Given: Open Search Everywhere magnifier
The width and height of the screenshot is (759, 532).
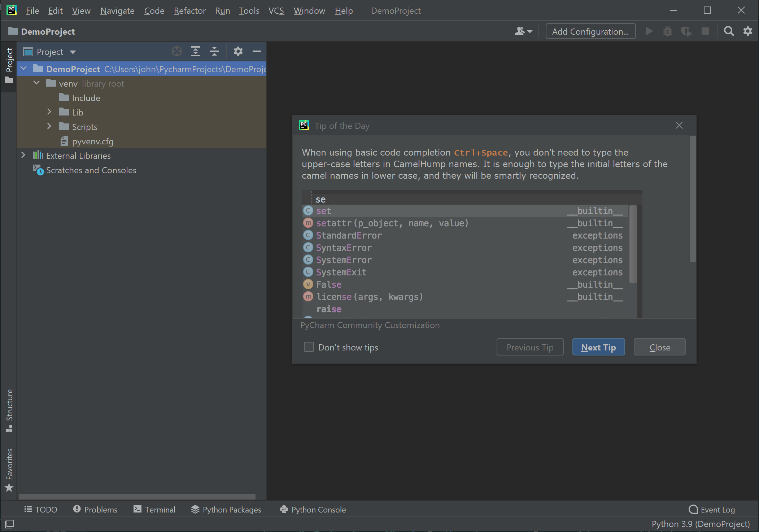Looking at the screenshot, I should [729, 31].
